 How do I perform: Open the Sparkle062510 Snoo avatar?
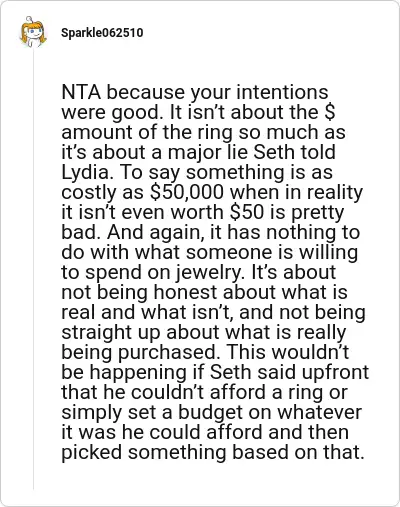[x=33, y=32]
